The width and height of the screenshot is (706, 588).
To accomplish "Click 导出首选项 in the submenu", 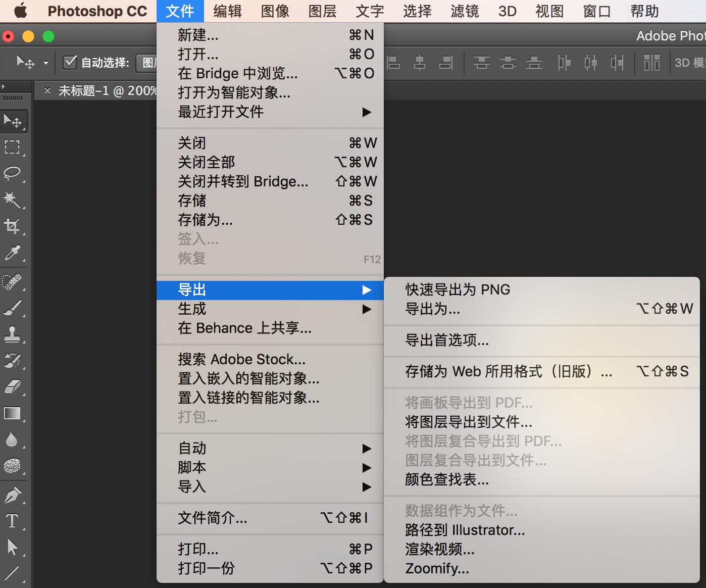I will pyautogui.click(x=446, y=340).
